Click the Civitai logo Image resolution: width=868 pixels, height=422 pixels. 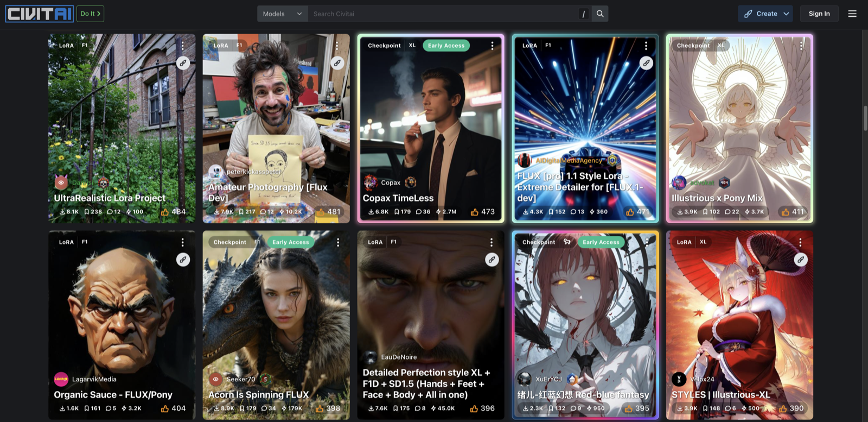point(39,14)
